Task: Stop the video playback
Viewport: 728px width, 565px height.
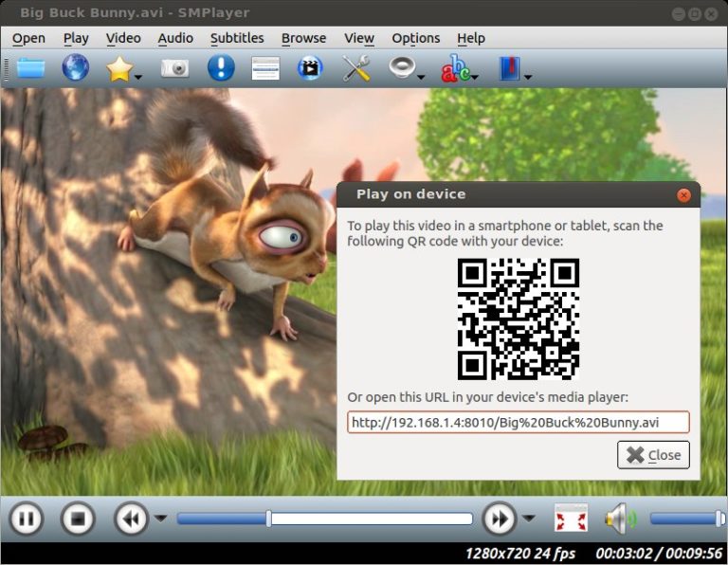Action: tap(78, 519)
